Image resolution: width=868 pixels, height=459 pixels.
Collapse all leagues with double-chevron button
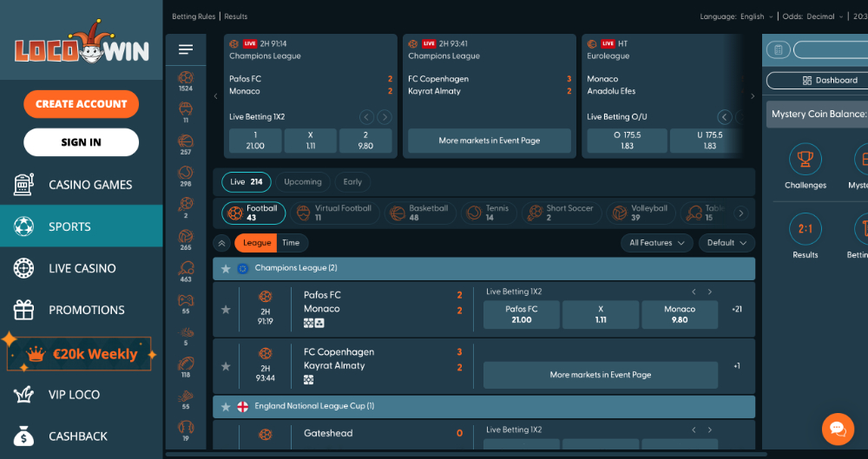coord(222,244)
